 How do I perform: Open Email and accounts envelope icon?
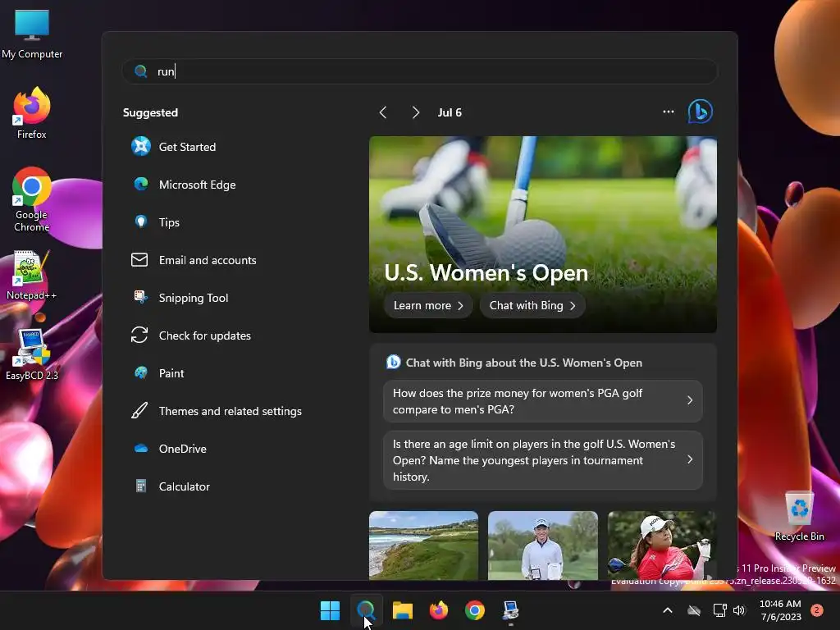(x=139, y=260)
